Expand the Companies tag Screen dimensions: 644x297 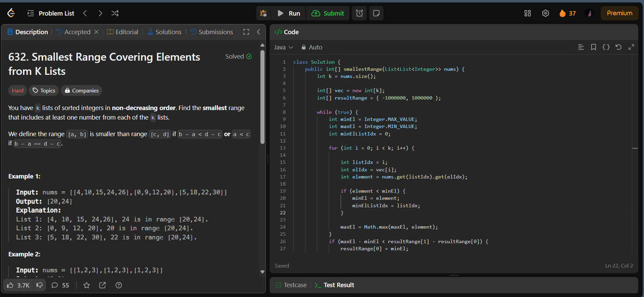[81, 91]
